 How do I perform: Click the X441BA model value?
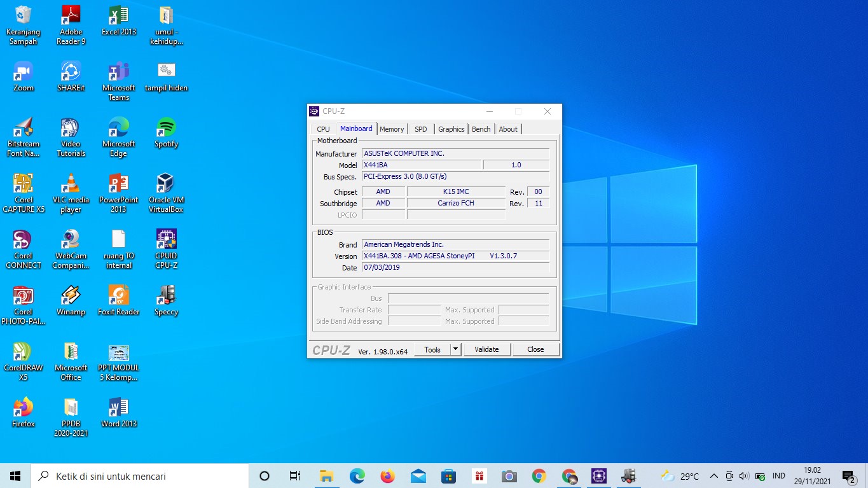point(422,165)
